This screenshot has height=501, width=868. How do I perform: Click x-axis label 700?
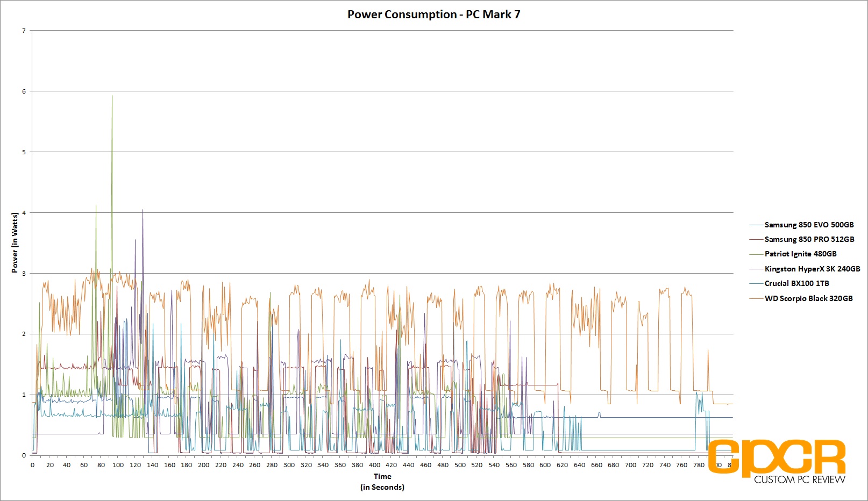(x=631, y=465)
